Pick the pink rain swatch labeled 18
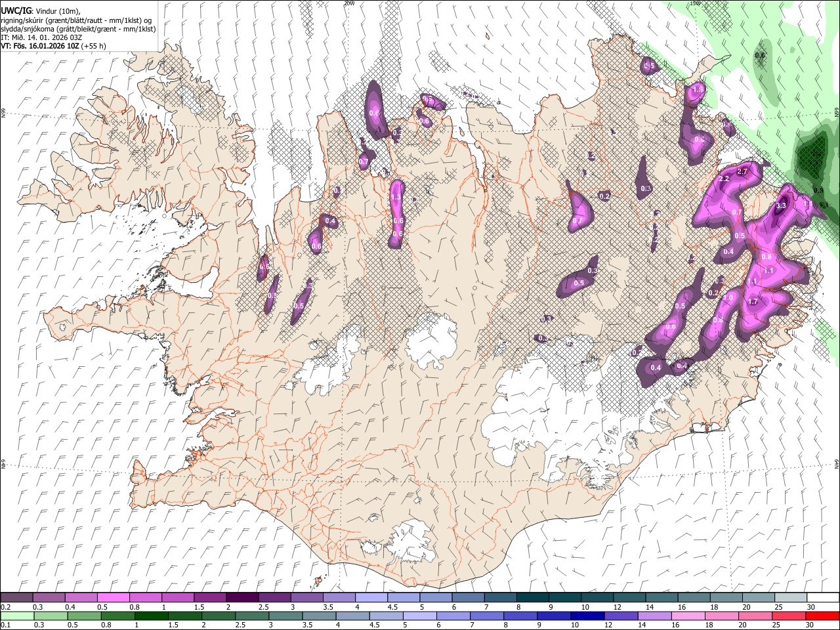 tap(721, 616)
